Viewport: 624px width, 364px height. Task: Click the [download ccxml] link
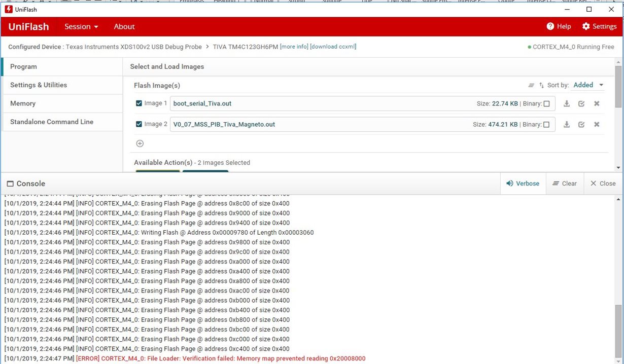(333, 47)
